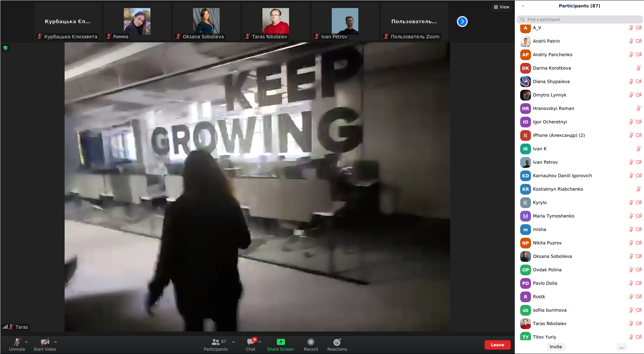Click iPhone (Александр) video-off icon
The width and height of the screenshot is (644, 354).
tap(639, 135)
